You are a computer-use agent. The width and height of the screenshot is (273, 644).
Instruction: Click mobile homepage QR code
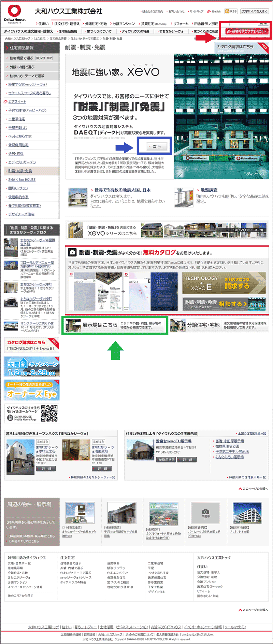(49, 414)
